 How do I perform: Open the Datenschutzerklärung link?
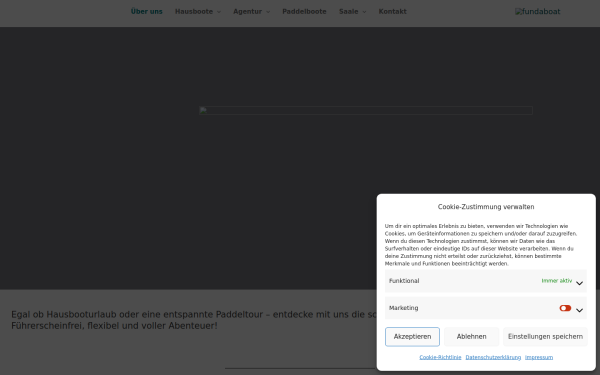493,357
